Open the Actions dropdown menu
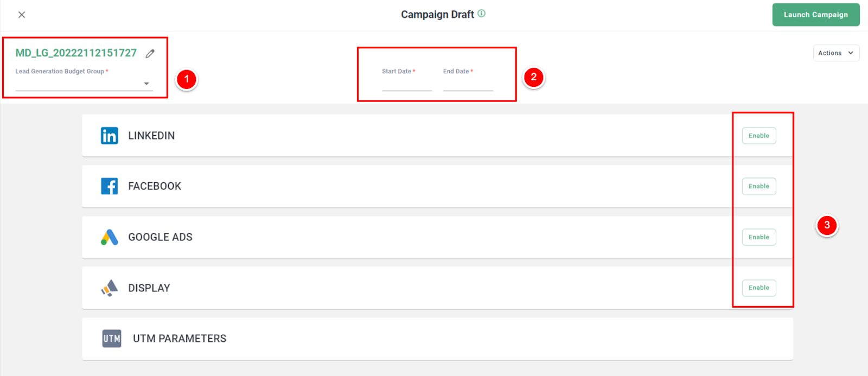 [x=836, y=53]
